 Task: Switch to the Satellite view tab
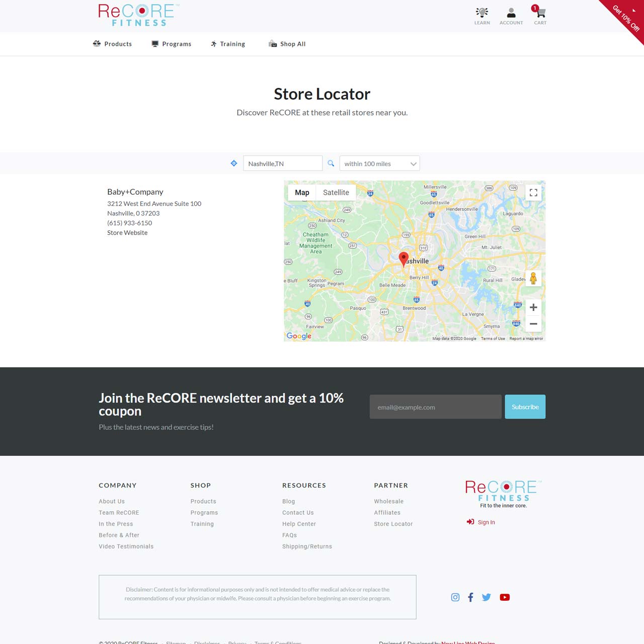[x=336, y=192]
